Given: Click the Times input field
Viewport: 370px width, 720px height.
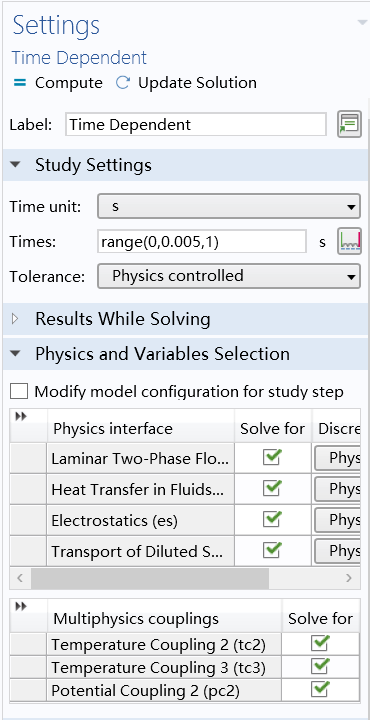Looking at the screenshot, I should click(x=202, y=242).
